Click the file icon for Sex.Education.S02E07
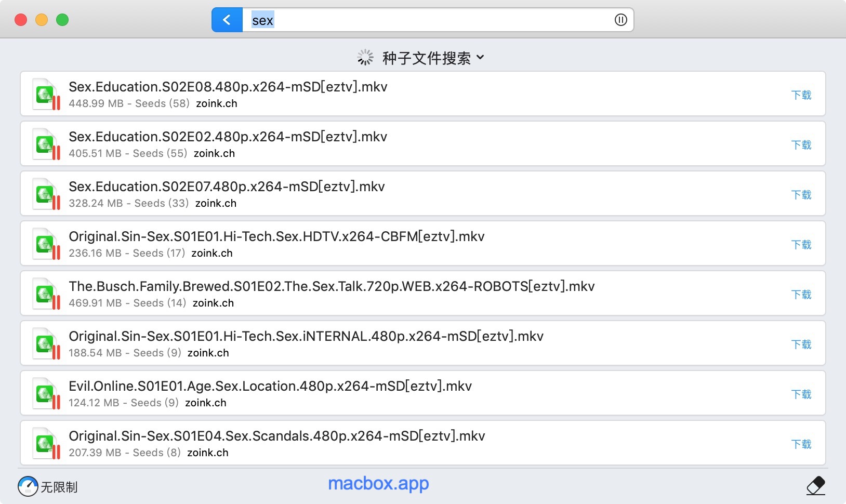Viewport: 846px width, 504px height. (46, 194)
